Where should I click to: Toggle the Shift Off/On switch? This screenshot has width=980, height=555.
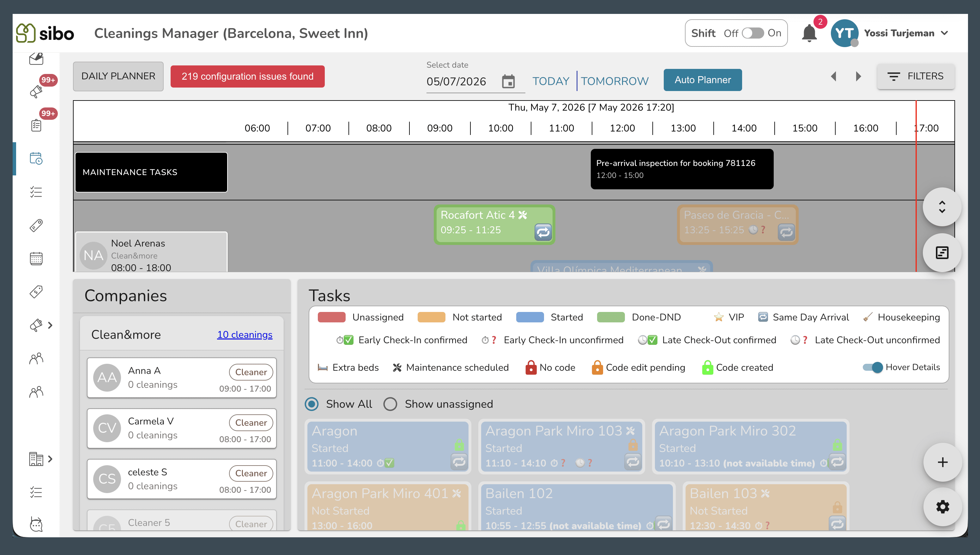[753, 33]
